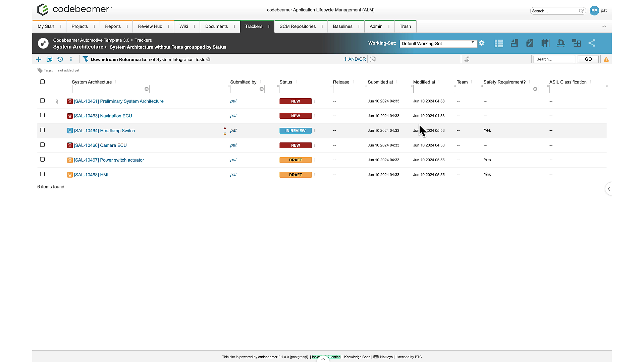Click the share icon in blue toolbar
Screen dimensions: 644x362
592,43
